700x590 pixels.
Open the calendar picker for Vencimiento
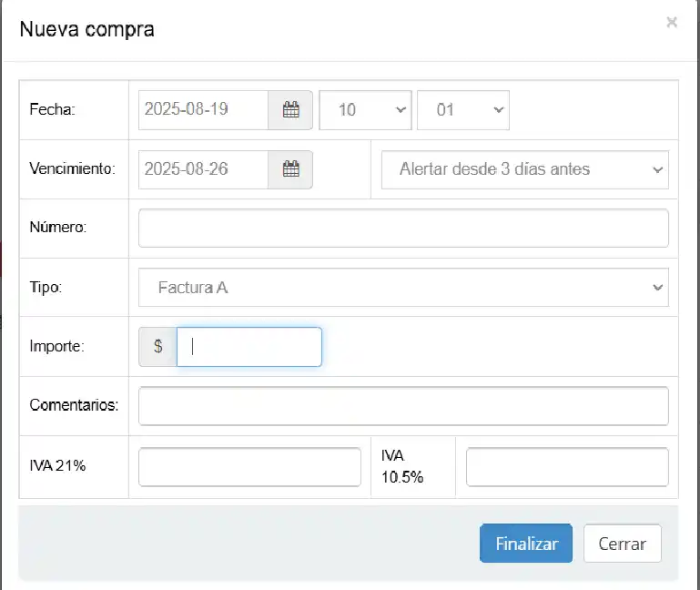pos(290,169)
